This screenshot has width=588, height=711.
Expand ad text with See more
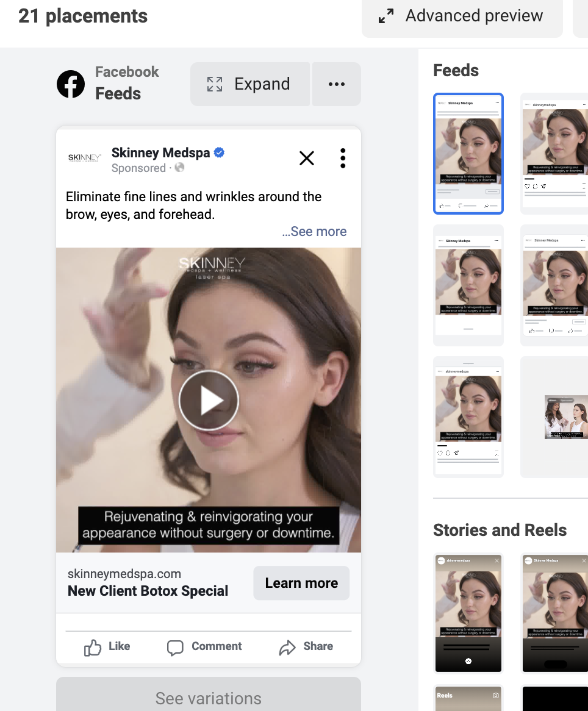click(x=314, y=231)
